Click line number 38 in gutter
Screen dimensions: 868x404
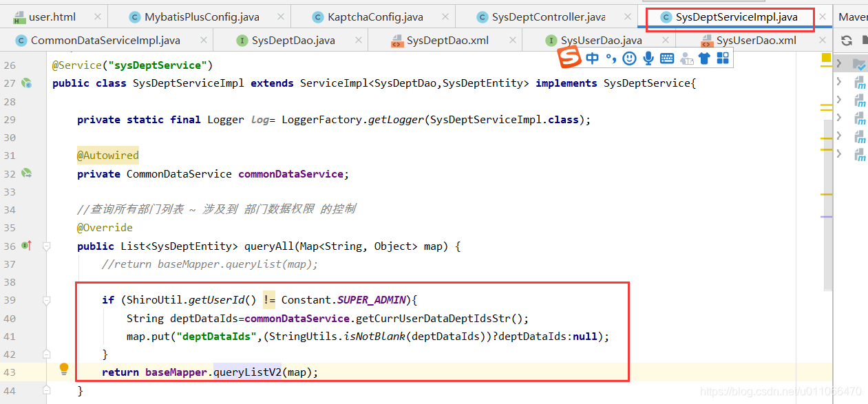click(10, 282)
